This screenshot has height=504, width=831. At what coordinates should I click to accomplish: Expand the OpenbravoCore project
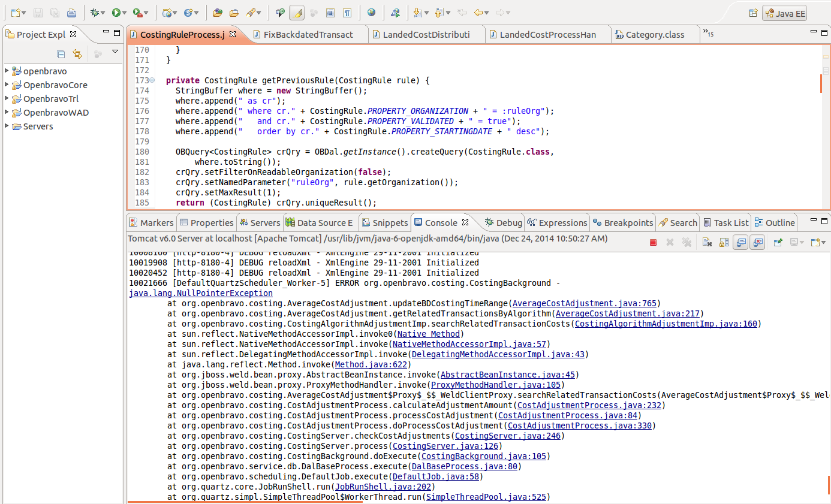(7, 85)
